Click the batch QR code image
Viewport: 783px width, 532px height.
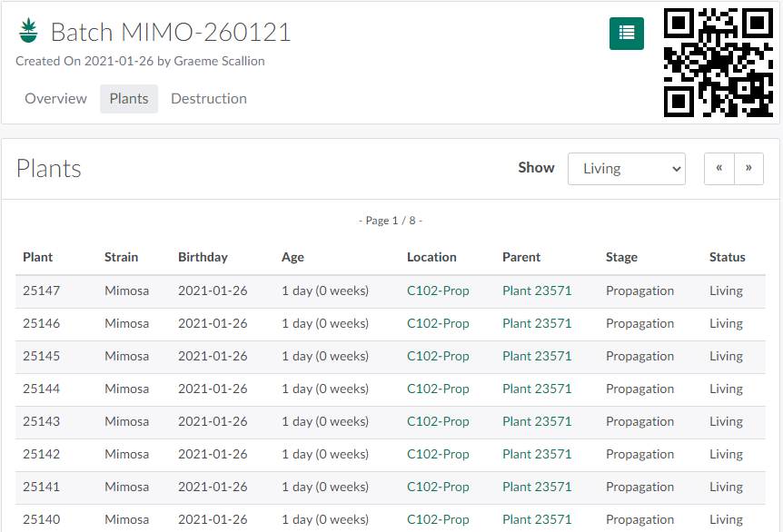tap(719, 63)
